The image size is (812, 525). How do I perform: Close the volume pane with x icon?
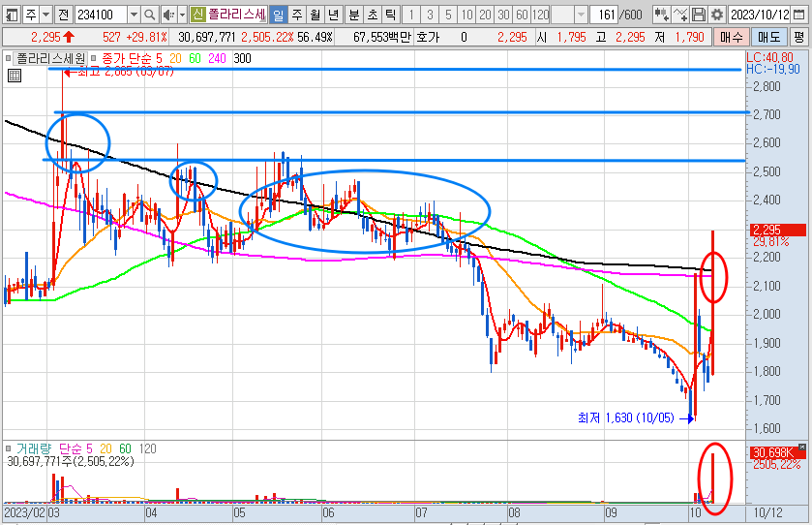click(802, 447)
